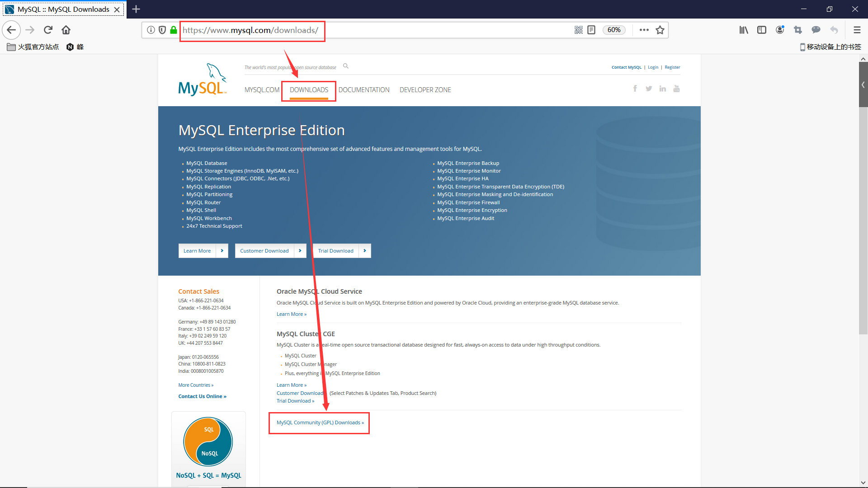Image resolution: width=868 pixels, height=488 pixels.
Task: Open the Firefox hamburger menu
Action: (857, 30)
